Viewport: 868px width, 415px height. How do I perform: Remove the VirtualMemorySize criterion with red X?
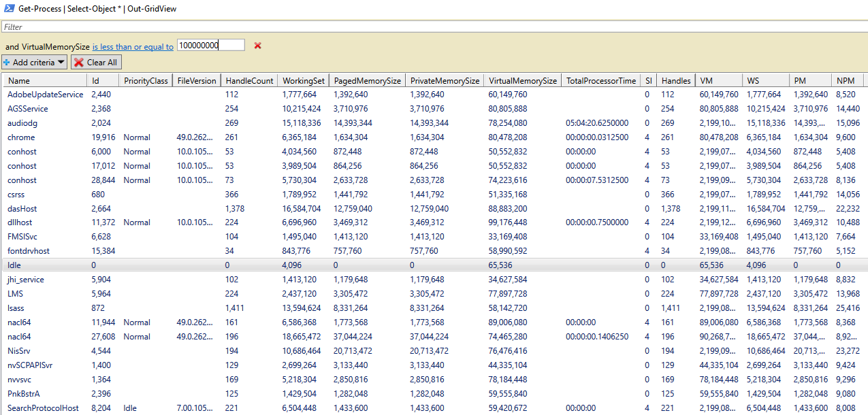(257, 46)
